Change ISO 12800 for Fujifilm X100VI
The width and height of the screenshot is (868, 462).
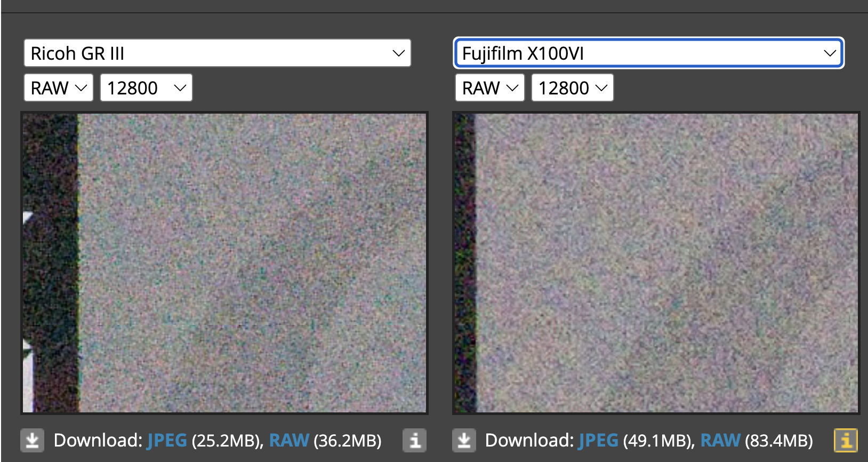click(573, 87)
